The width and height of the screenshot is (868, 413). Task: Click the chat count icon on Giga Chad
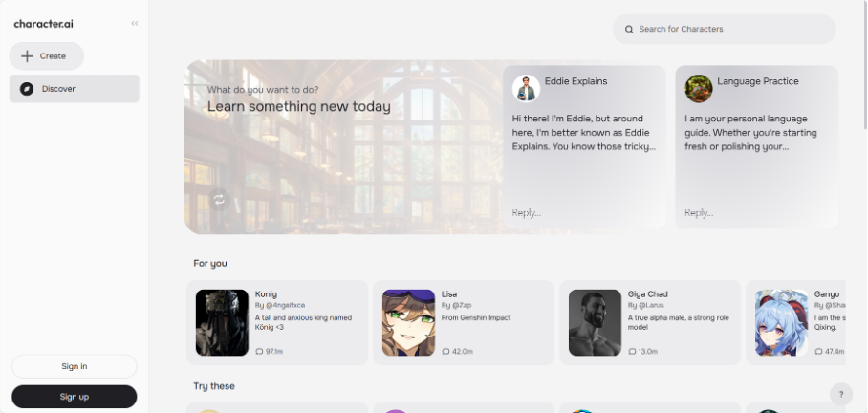click(x=632, y=352)
